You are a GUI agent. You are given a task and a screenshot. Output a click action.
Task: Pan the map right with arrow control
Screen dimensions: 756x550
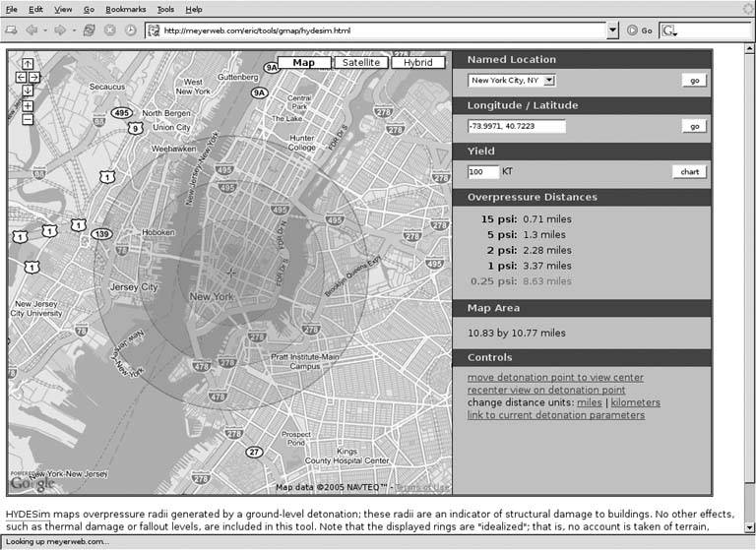34,77
